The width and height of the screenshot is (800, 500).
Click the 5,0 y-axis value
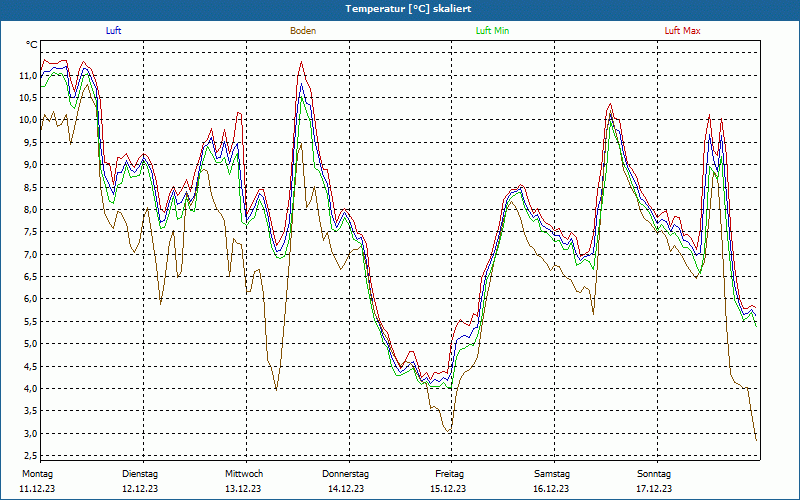point(30,344)
